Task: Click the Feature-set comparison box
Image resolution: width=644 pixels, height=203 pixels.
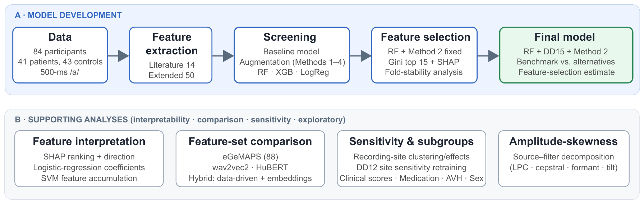Action: pos(250,159)
